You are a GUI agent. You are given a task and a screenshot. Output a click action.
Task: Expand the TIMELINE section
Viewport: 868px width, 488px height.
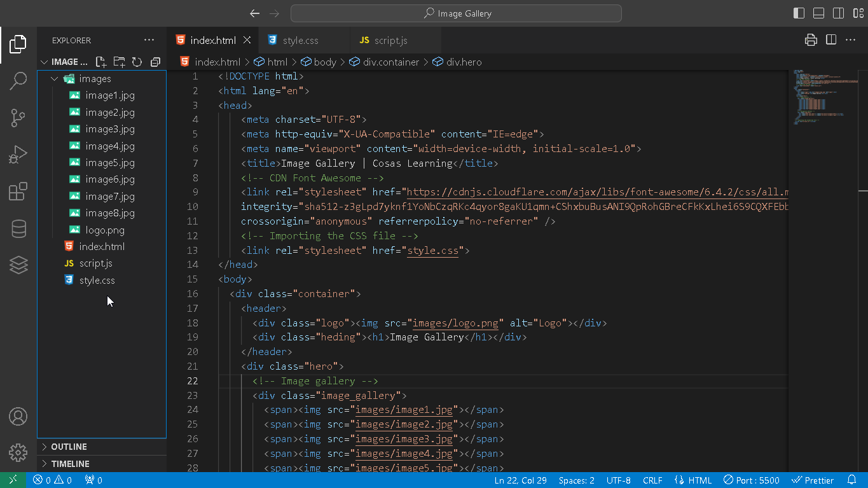(70, 464)
